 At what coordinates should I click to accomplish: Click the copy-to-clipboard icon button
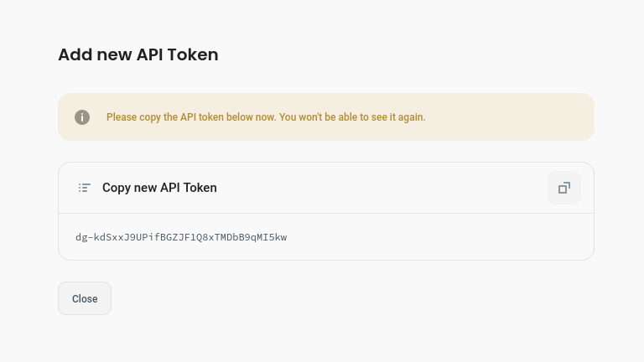click(563, 188)
